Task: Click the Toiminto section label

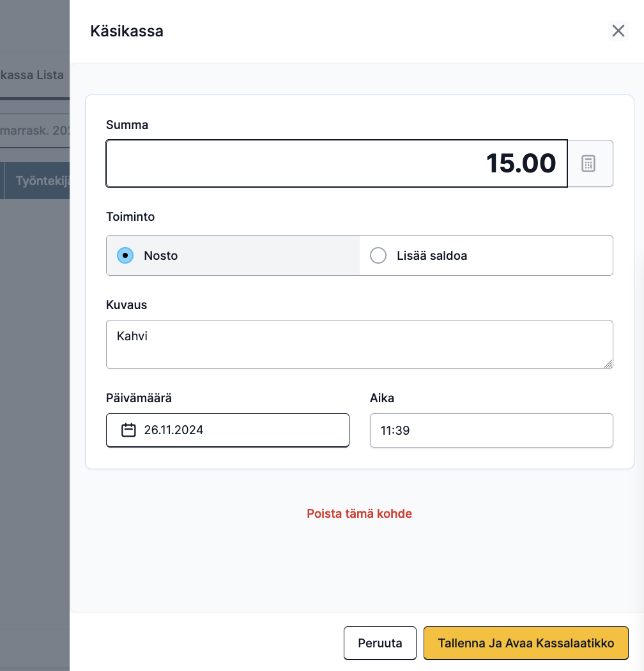Action: pyautogui.click(x=130, y=216)
